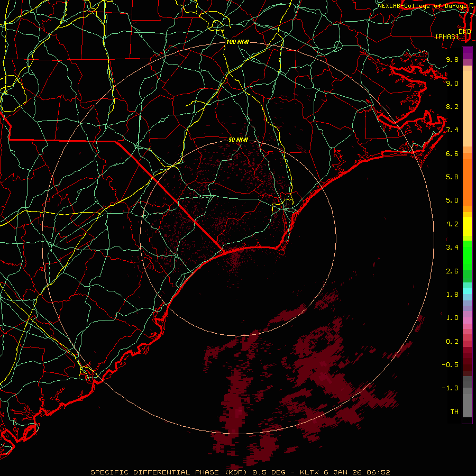This screenshot has height=476, width=476.
Task: Click the 0.2 scale value
Action: coord(452,342)
